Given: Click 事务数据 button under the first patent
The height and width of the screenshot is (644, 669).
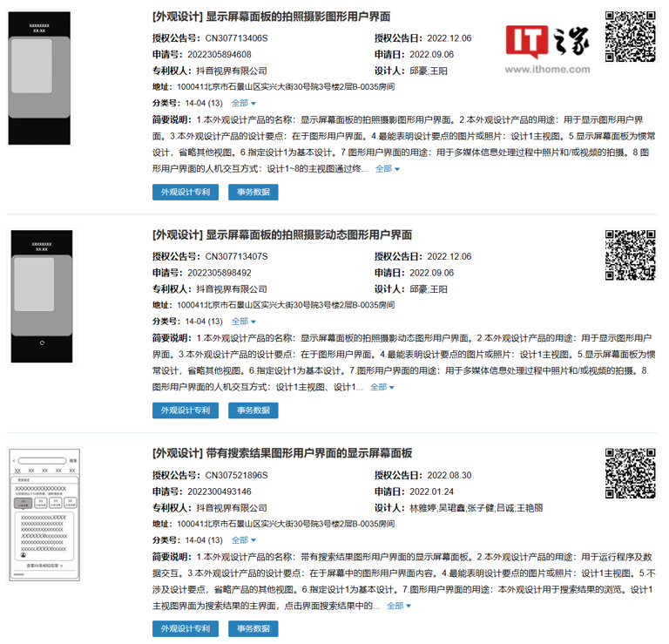Looking at the screenshot, I should pyautogui.click(x=253, y=192).
